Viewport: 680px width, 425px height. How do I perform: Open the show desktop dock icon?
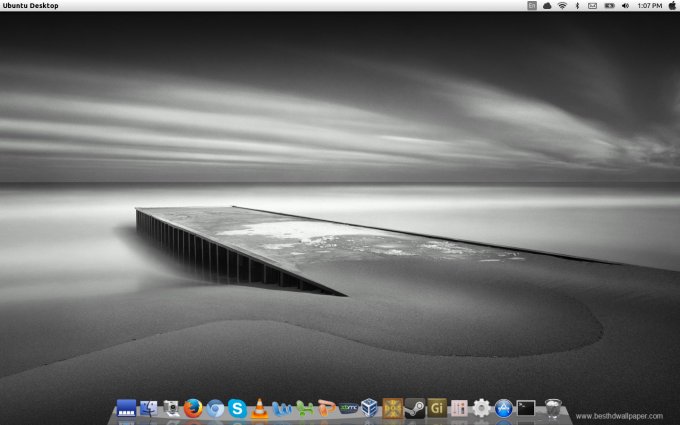(x=126, y=409)
